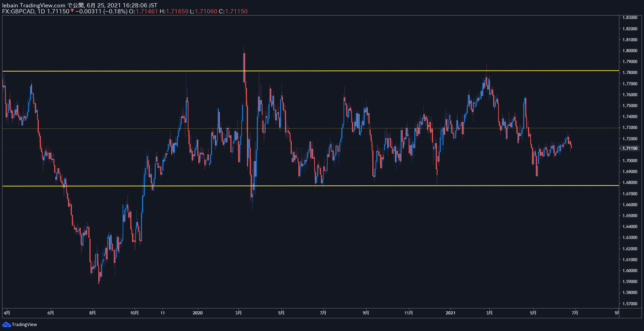
Task: Click the current price tag 1.71150
Action: tap(630, 148)
